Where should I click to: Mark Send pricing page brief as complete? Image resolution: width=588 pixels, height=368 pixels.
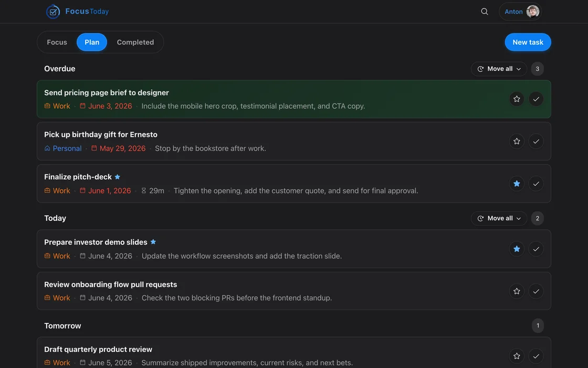click(x=536, y=99)
